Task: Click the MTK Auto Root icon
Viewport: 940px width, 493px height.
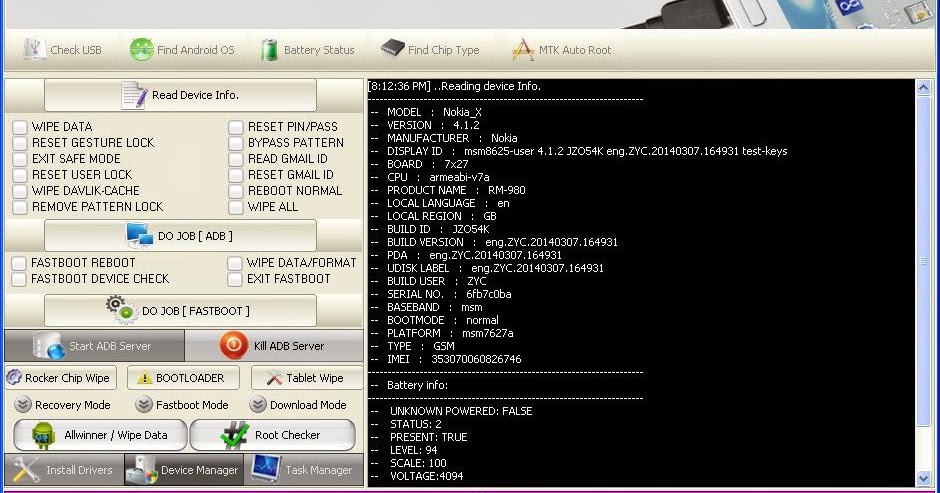Action: [x=523, y=50]
